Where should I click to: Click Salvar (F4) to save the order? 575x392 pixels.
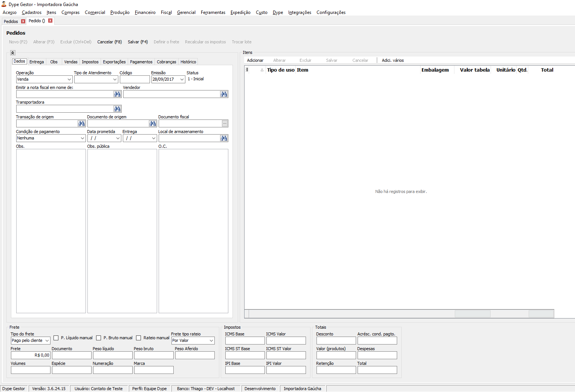pos(138,42)
